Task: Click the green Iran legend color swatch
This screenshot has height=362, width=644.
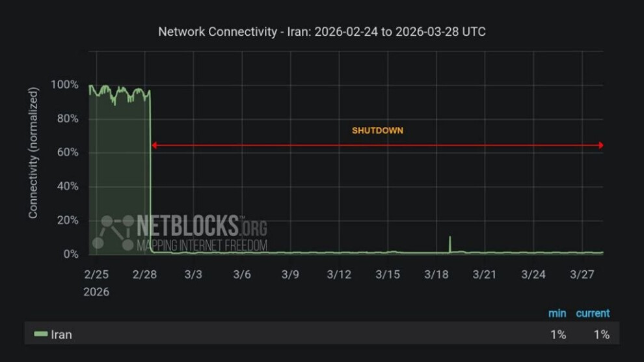Action: (41, 335)
